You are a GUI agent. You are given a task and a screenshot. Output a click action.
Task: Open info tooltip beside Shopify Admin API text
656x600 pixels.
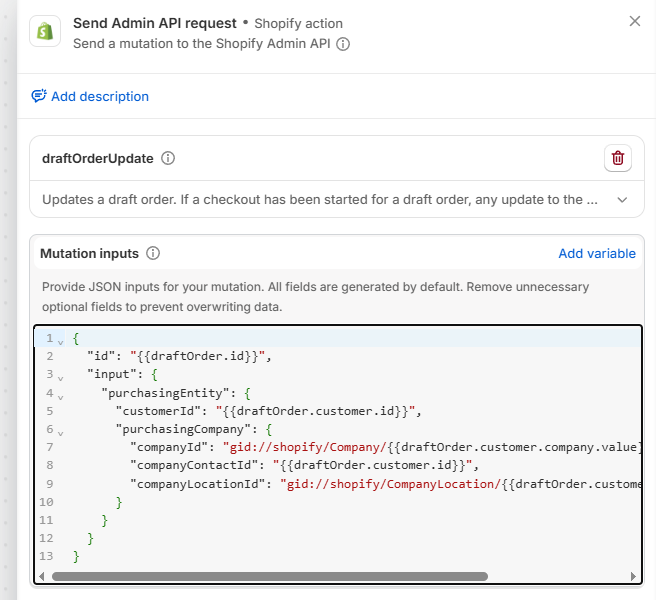[343, 44]
